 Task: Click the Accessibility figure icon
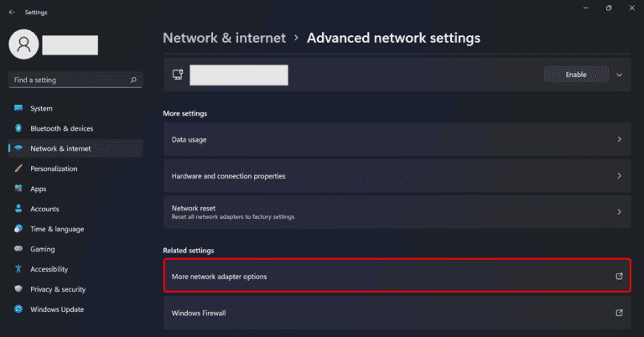click(x=18, y=269)
